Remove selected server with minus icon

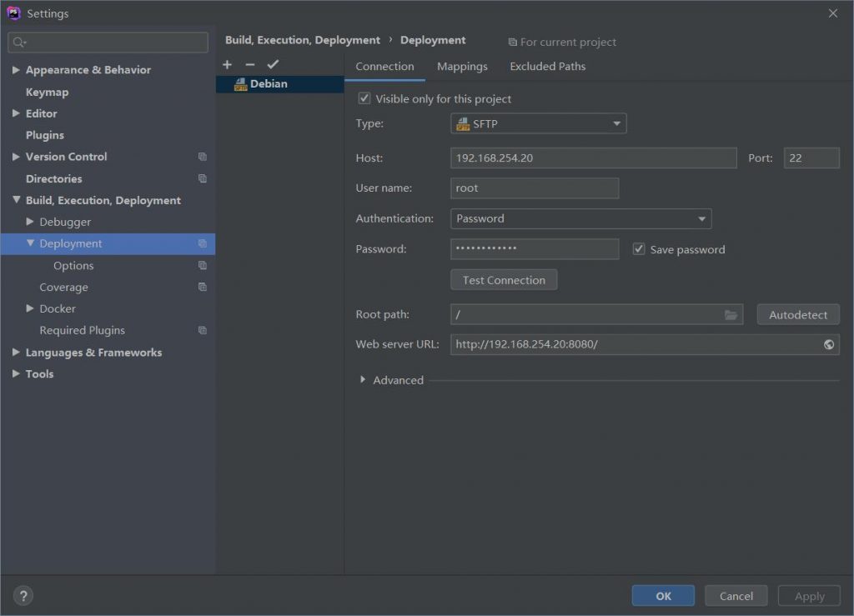(x=250, y=65)
